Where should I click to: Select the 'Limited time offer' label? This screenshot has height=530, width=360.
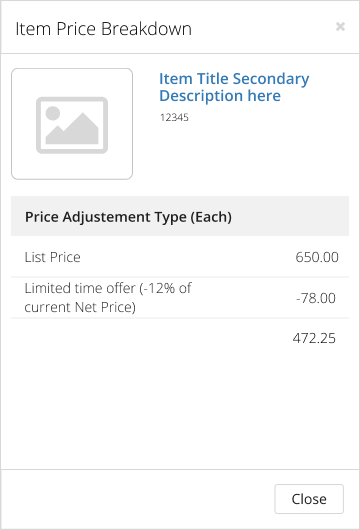click(80, 288)
